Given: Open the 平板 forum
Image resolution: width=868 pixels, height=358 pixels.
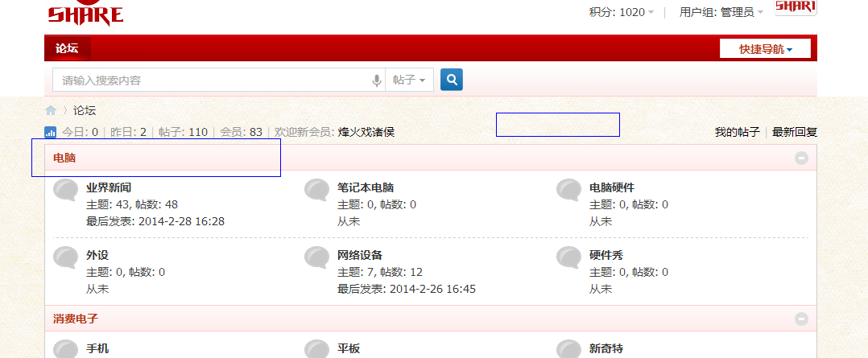Looking at the screenshot, I should [349, 348].
